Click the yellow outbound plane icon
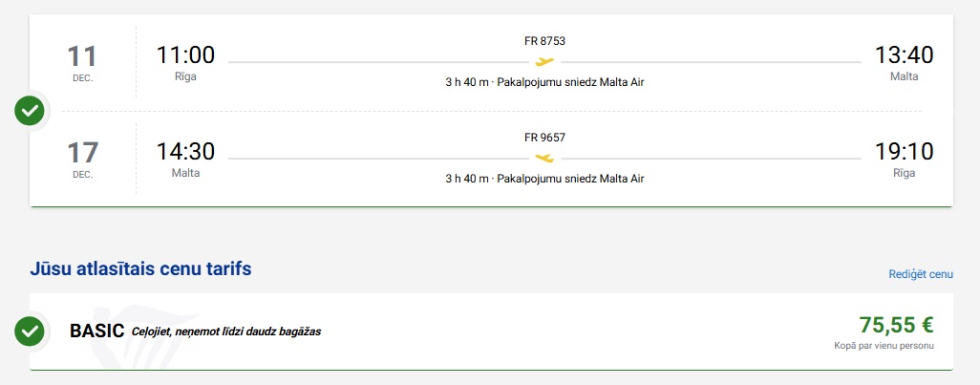This screenshot has height=385, width=980. click(544, 61)
